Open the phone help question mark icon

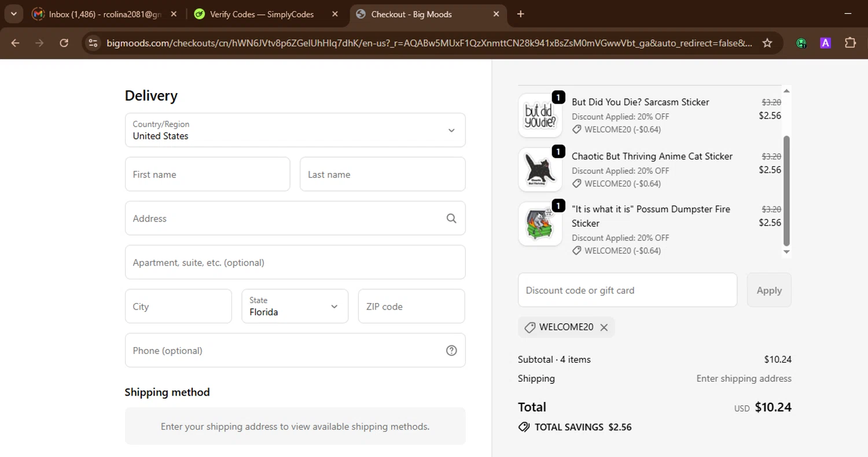tap(451, 350)
